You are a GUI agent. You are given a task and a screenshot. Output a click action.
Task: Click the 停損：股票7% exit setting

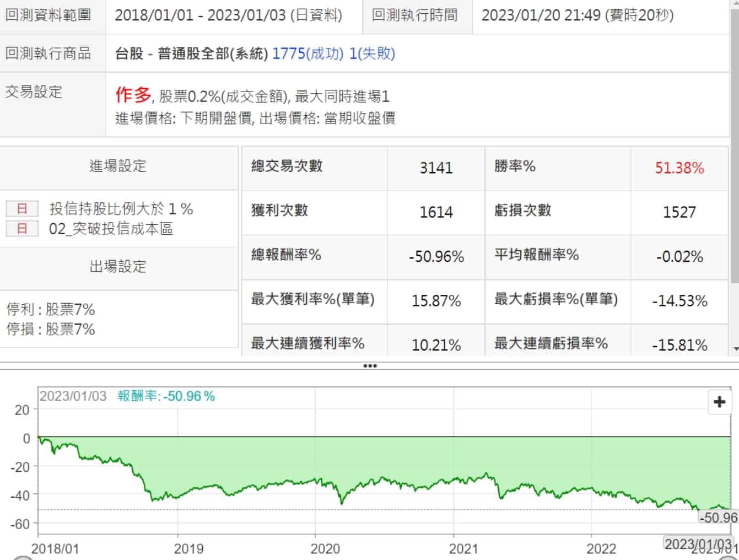(x=51, y=329)
